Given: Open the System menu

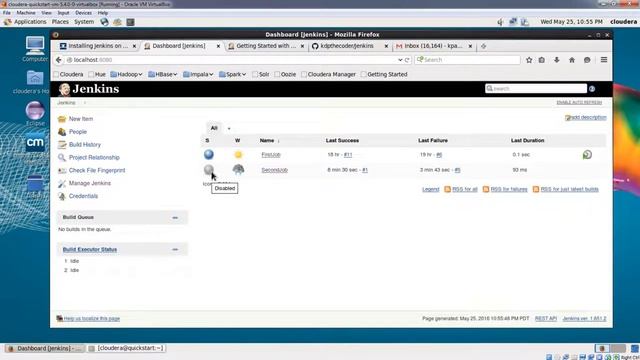Looking at the screenshot, I should (x=84, y=22).
